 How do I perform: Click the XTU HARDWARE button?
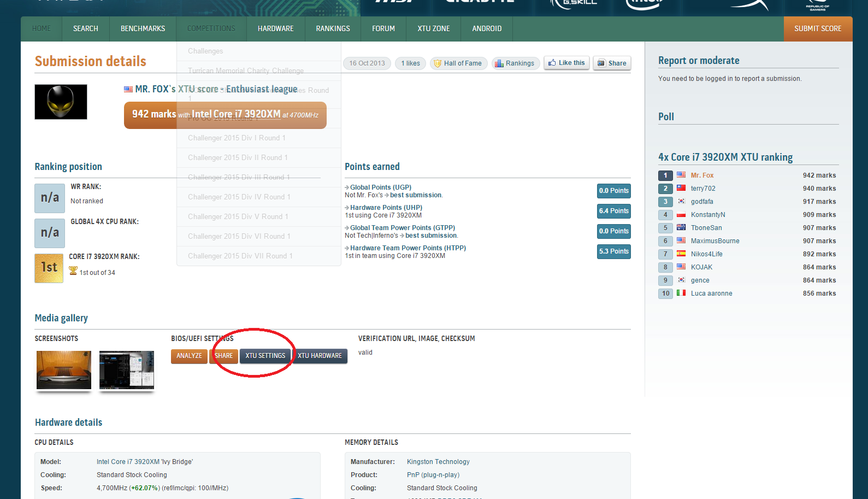click(x=320, y=356)
